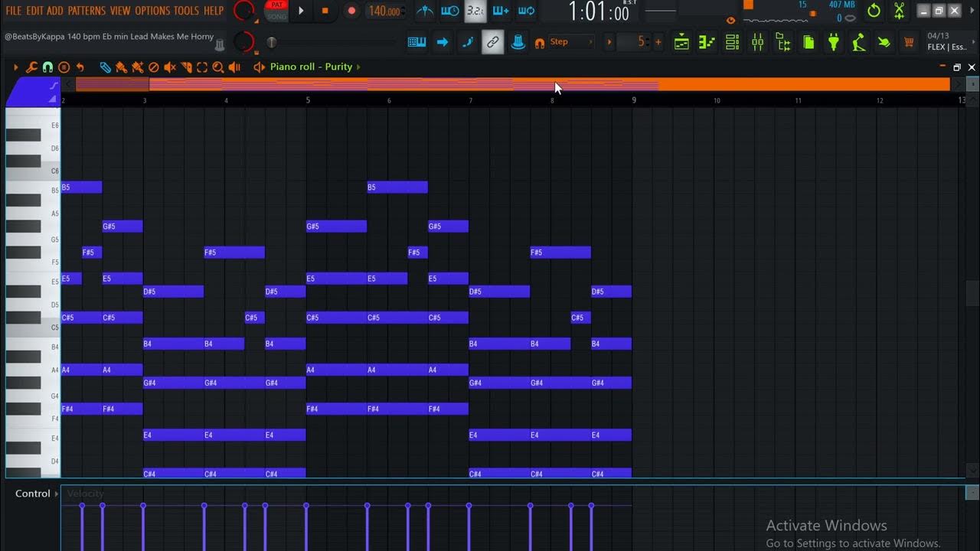Open the Playlist window
This screenshot has width=980, height=551.
(681, 42)
